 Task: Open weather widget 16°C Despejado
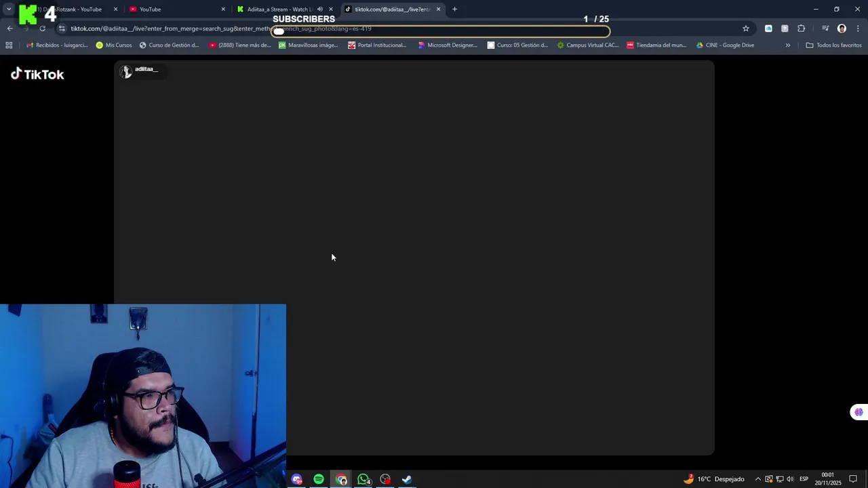pos(714,479)
